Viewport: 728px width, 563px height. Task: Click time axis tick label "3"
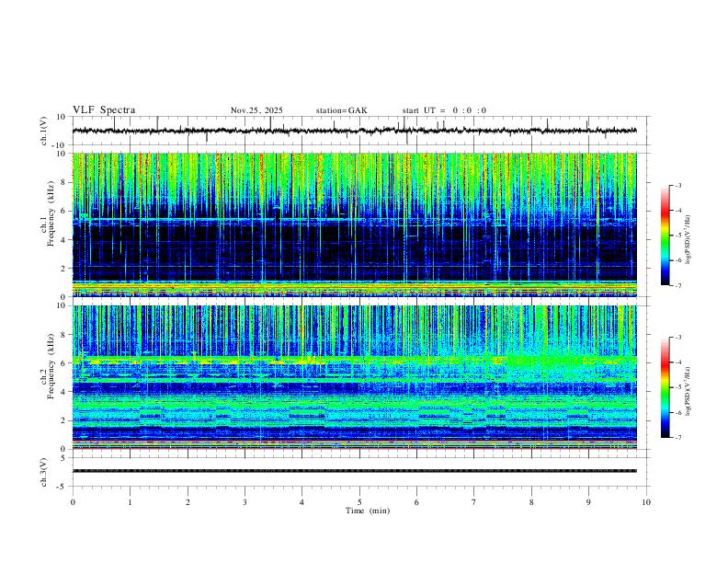245,502
